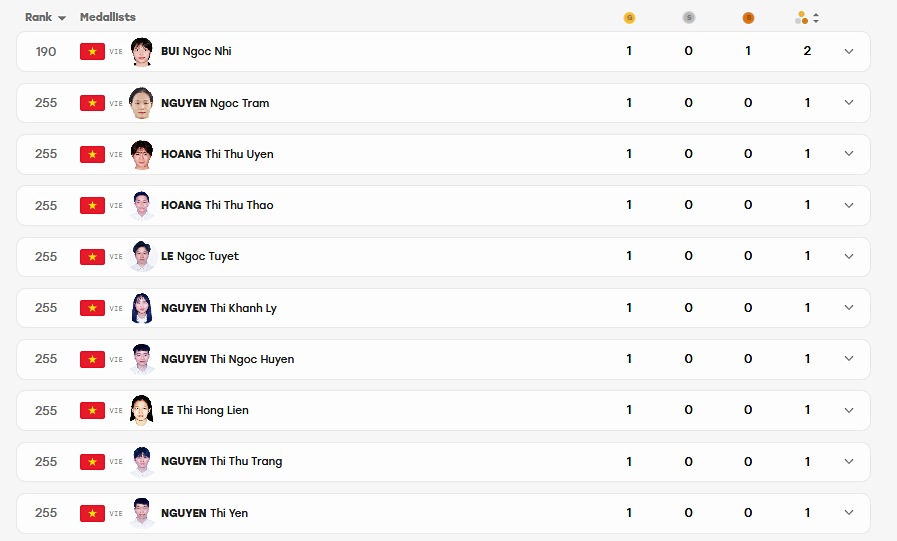Click the Vietnam flag beside LE Ngoc Tuyet
Viewport: 897px width, 541px height.
point(92,257)
